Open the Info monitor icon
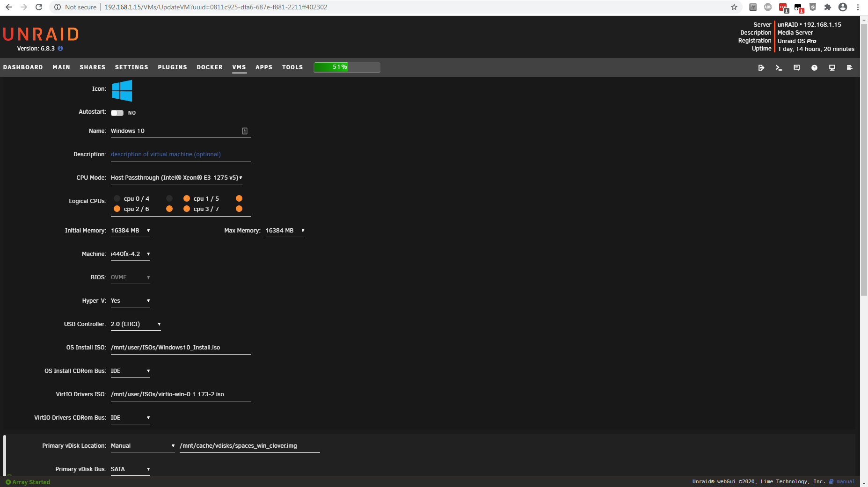The height and width of the screenshot is (487, 868). point(832,68)
